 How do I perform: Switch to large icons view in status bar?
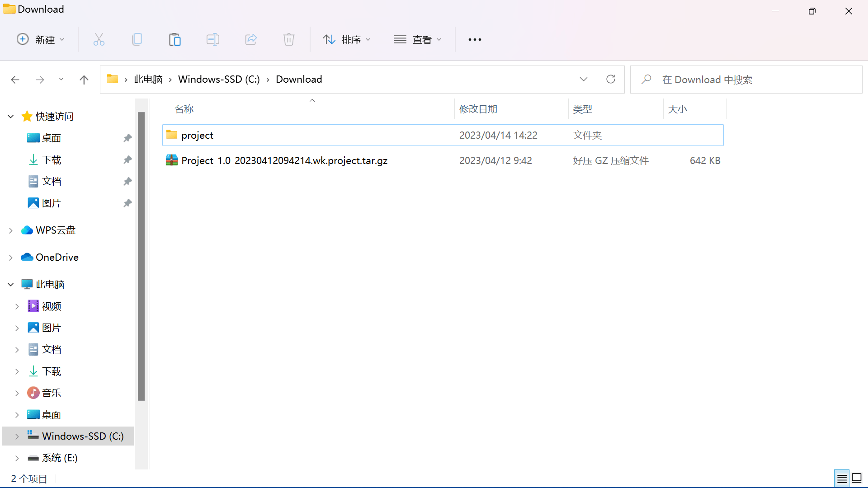(x=857, y=479)
